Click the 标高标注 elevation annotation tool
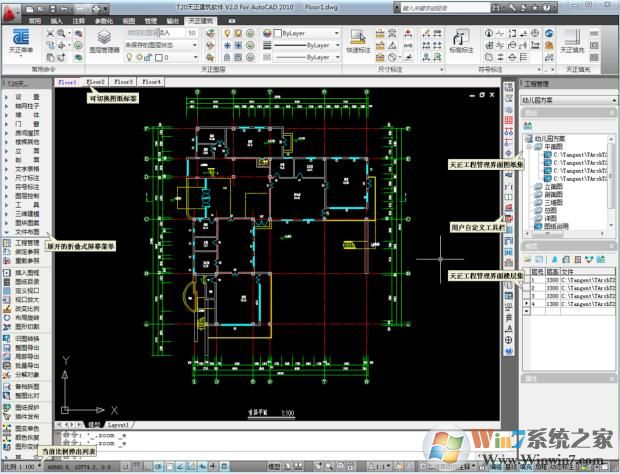 [x=460, y=43]
